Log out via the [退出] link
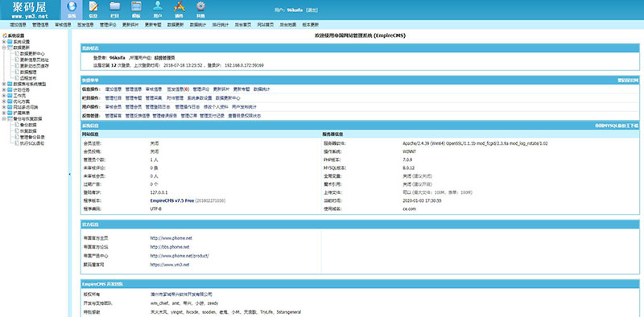This screenshot has width=644, height=317. coord(312,10)
